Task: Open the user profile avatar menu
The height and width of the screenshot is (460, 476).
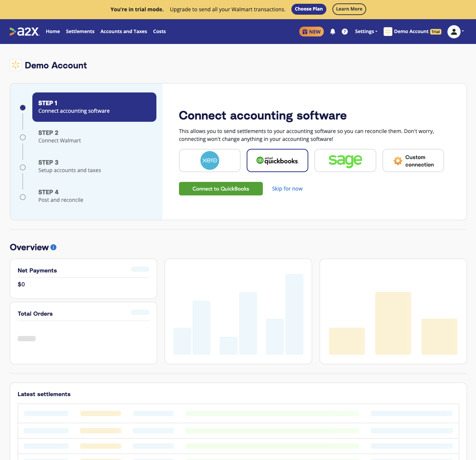Action: point(454,32)
